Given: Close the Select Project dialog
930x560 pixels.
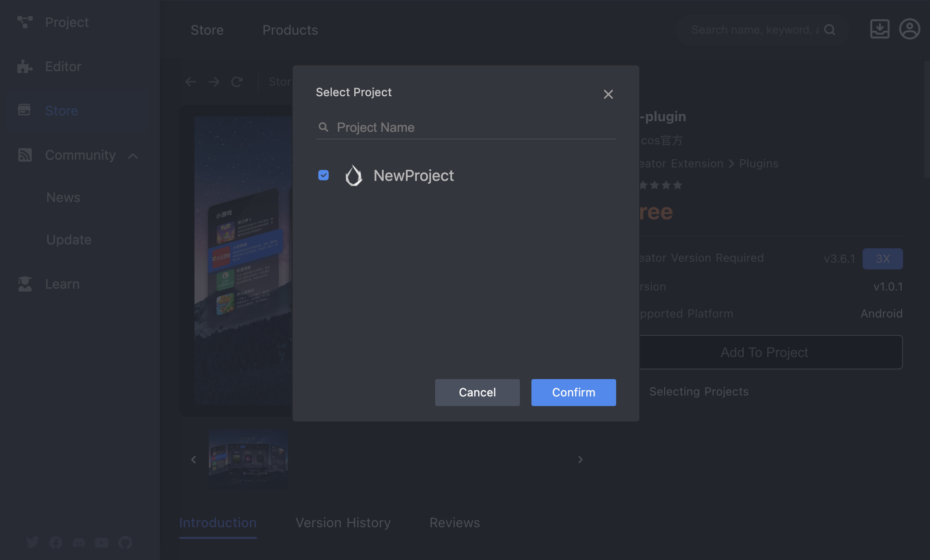Looking at the screenshot, I should click(608, 94).
